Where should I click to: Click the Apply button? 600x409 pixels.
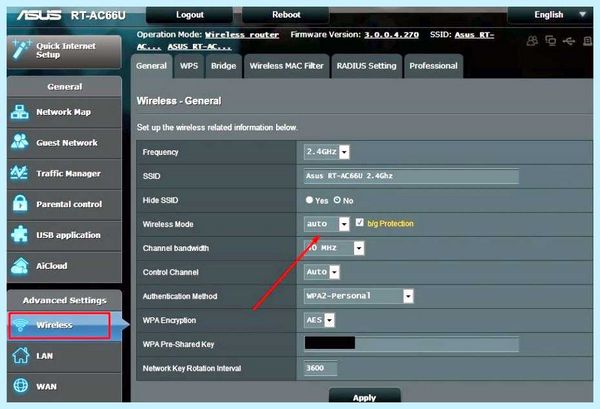click(365, 396)
